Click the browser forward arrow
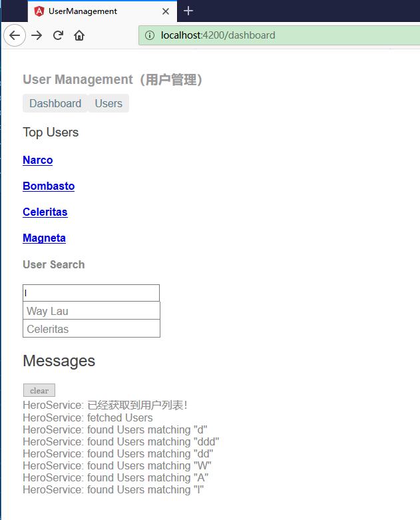The height and width of the screenshot is (520, 420). coord(37,35)
